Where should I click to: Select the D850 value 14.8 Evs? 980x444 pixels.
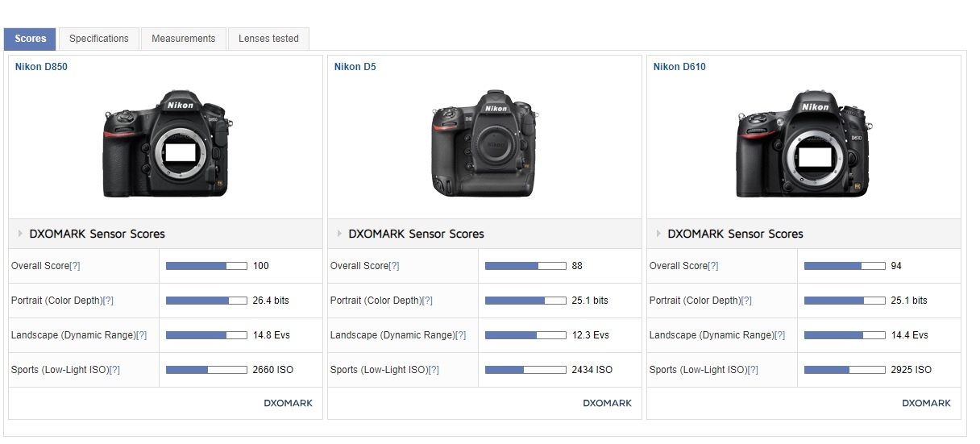tap(271, 335)
